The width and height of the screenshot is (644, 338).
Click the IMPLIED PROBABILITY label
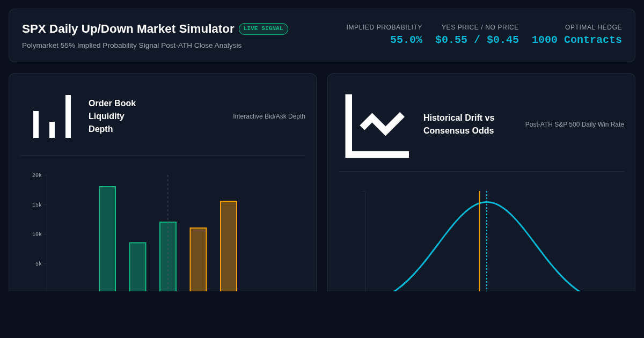point(384,27)
